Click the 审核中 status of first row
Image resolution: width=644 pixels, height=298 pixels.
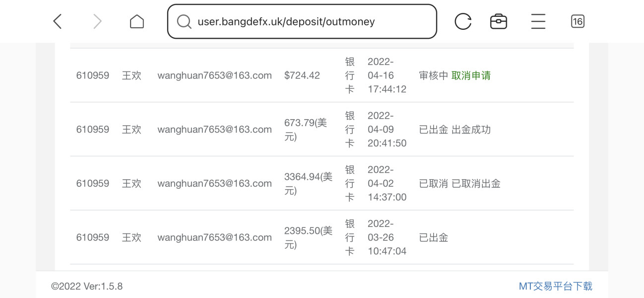[434, 75]
